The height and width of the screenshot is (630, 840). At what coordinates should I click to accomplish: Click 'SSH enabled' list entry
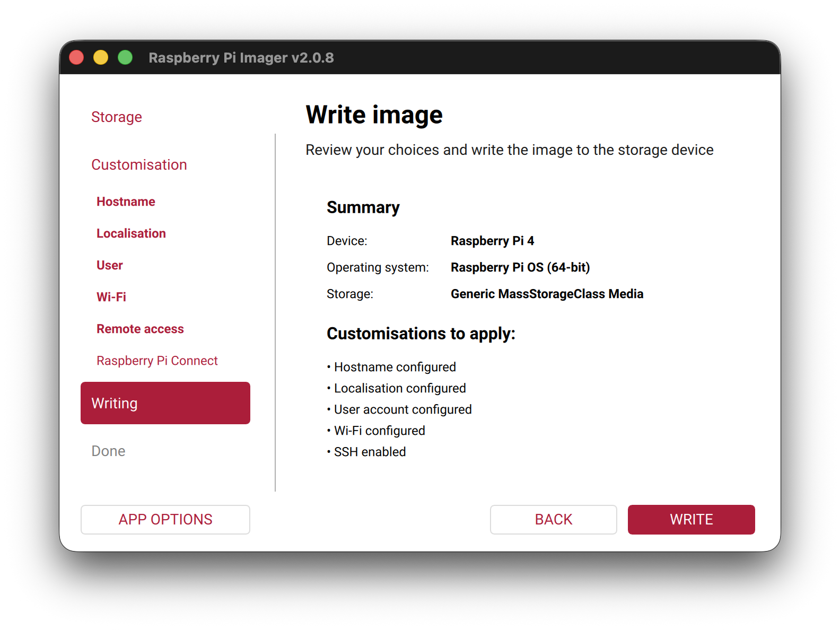(x=366, y=452)
